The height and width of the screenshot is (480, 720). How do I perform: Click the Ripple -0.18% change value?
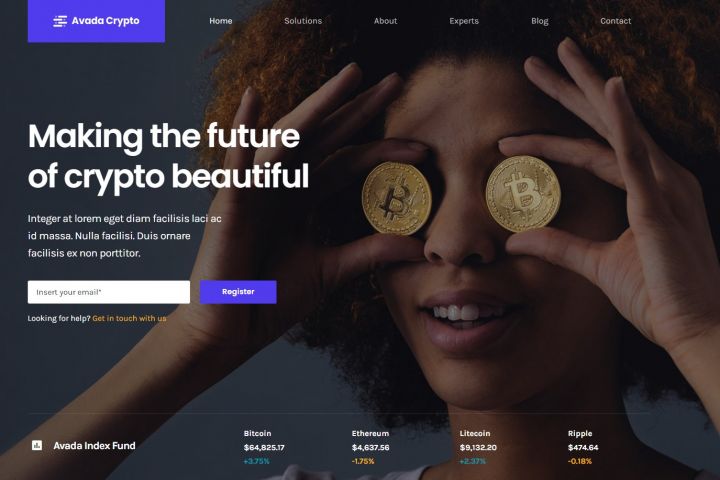click(x=579, y=461)
